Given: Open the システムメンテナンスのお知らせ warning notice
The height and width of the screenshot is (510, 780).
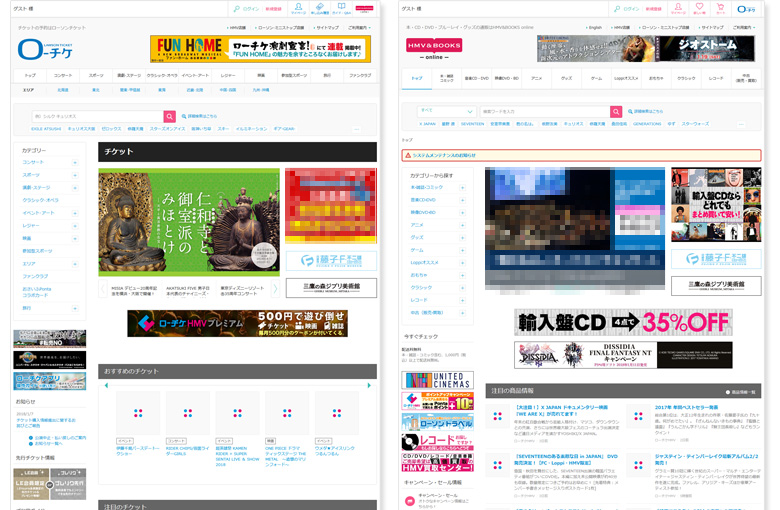Looking at the screenshot, I should (x=581, y=155).
